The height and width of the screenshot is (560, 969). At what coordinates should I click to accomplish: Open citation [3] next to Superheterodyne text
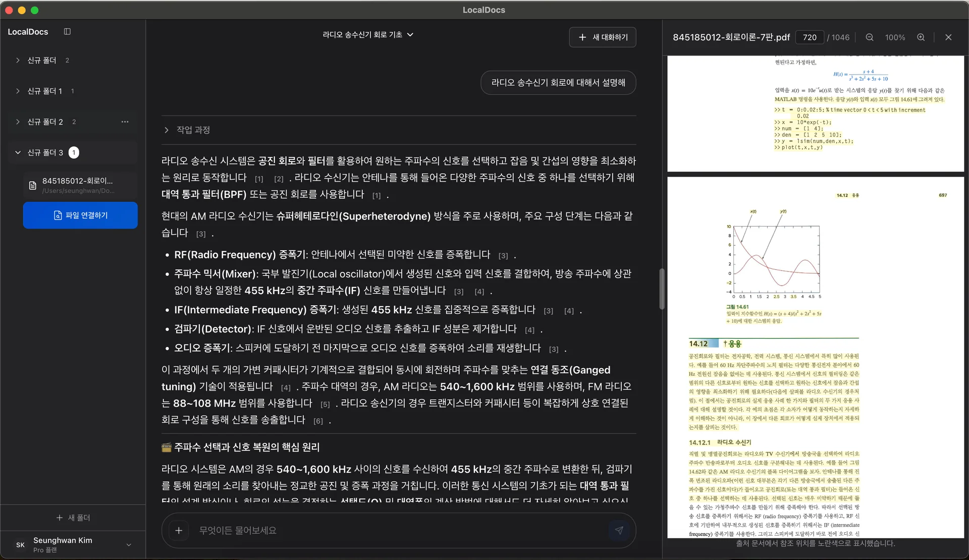coord(201,234)
